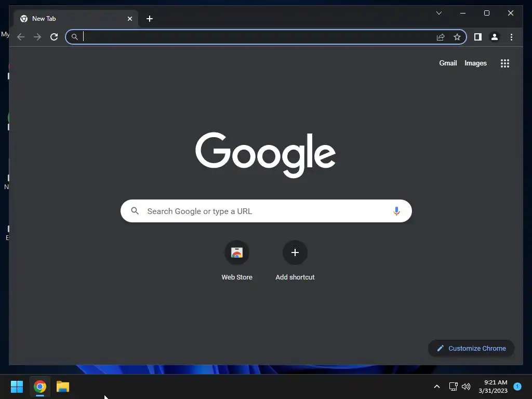
Task: Click the forward navigation arrow
Action: (37, 37)
